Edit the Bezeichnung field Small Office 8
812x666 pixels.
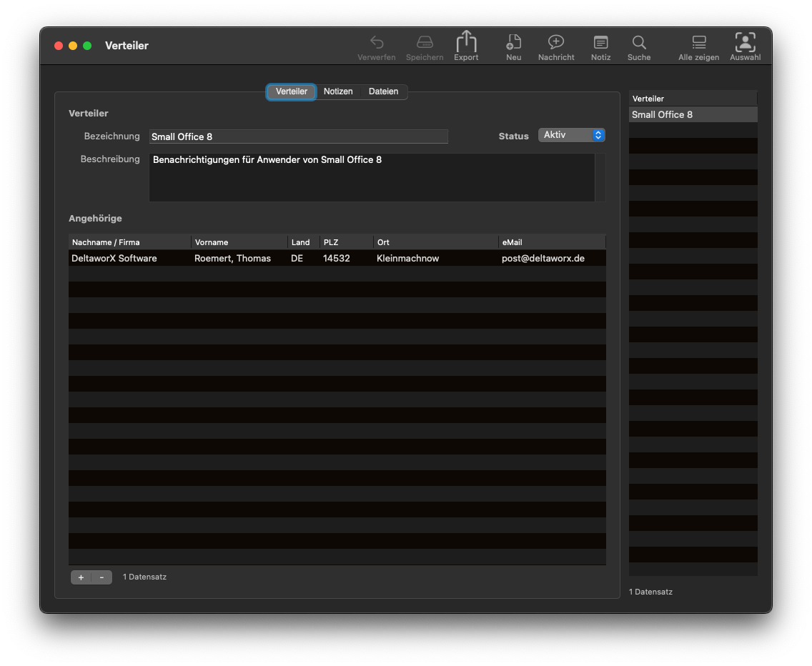tap(298, 136)
